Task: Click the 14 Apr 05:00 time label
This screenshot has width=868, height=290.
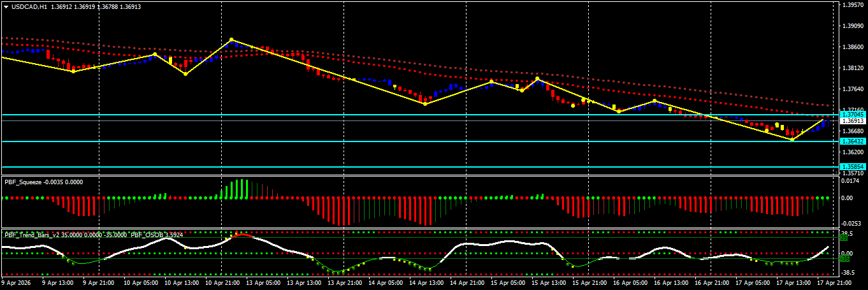Action: [x=384, y=282]
